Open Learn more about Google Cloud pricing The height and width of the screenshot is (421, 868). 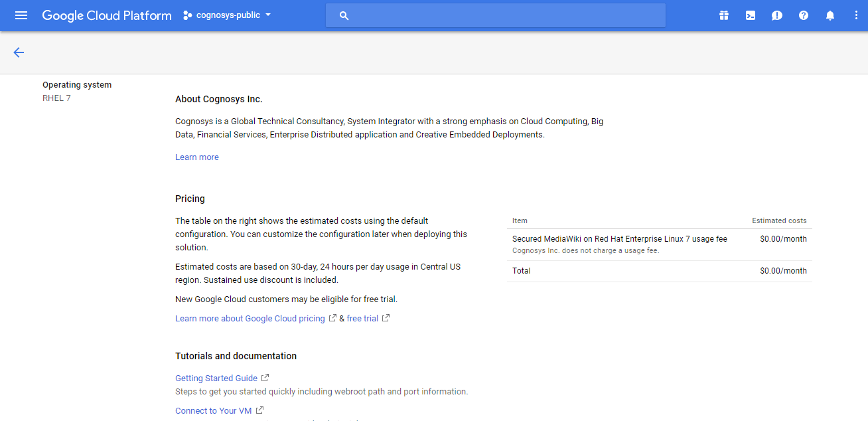click(x=250, y=319)
